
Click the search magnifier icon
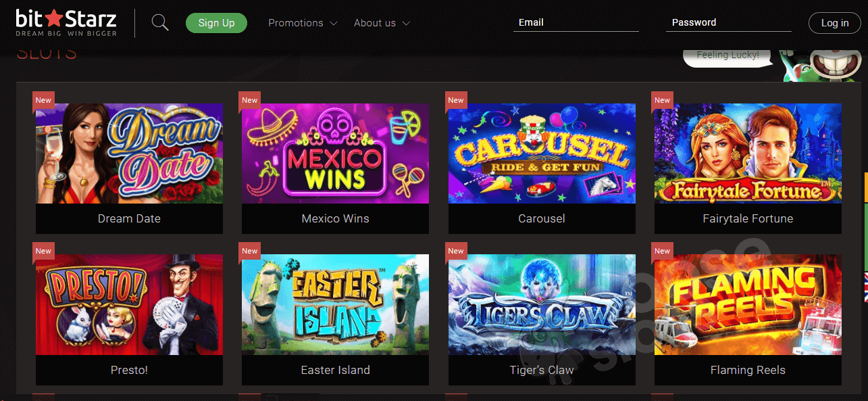click(x=160, y=23)
